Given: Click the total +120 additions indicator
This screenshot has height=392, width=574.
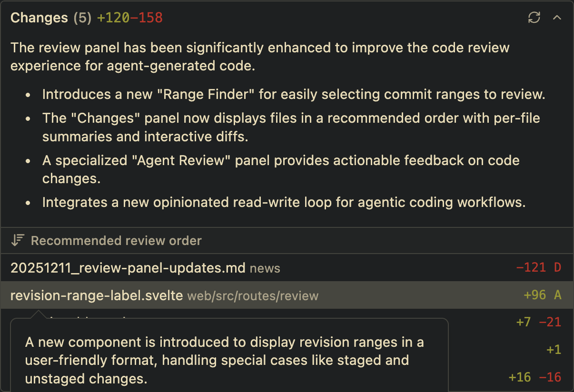Looking at the screenshot, I should pyautogui.click(x=113, y=18).
